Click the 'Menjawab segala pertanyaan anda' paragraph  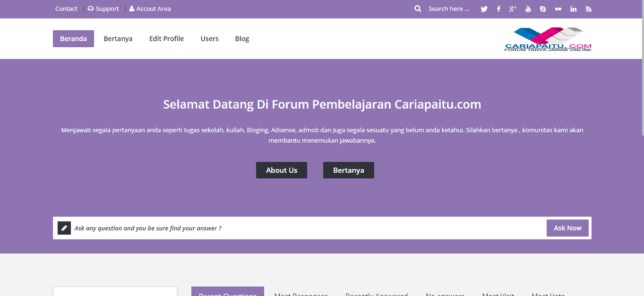pos(322,135)
